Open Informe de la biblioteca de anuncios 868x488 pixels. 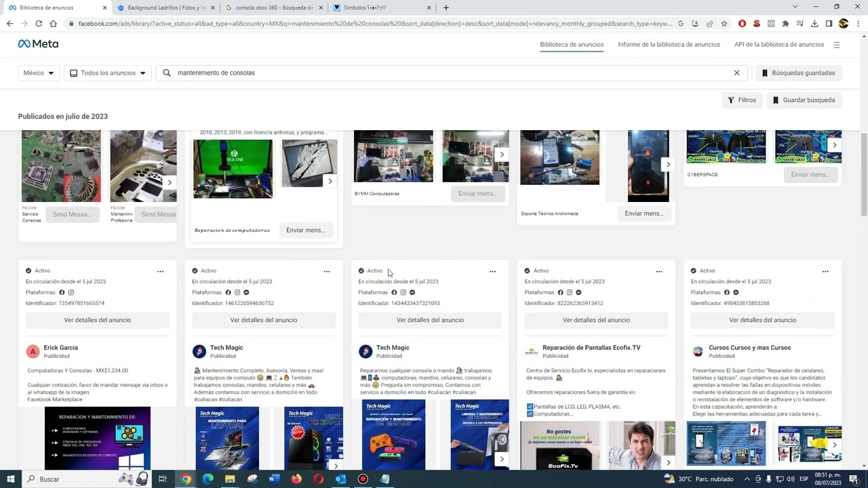pos(669,45)
